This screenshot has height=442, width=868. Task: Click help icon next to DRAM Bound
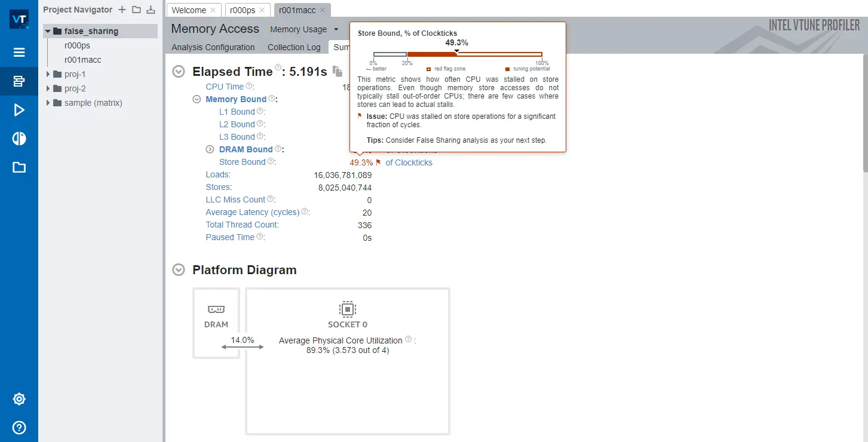tap(278, 149)
